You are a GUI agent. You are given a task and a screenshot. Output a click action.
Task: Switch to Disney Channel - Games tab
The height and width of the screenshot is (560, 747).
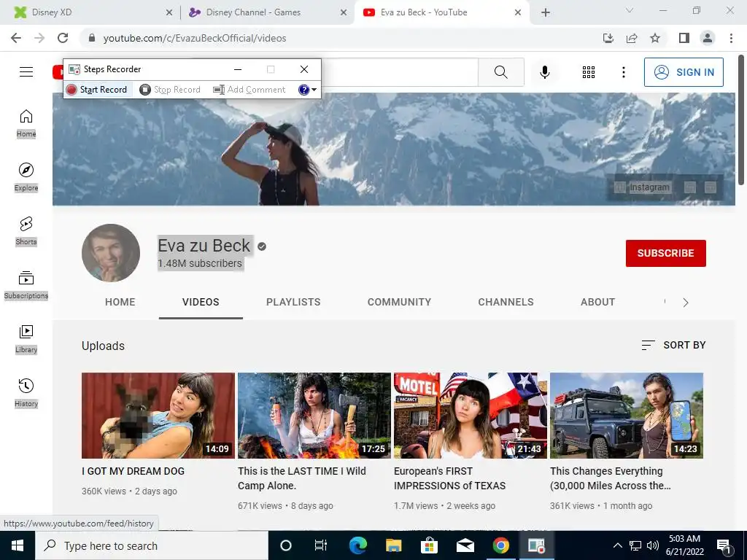(x=267, y=12)
